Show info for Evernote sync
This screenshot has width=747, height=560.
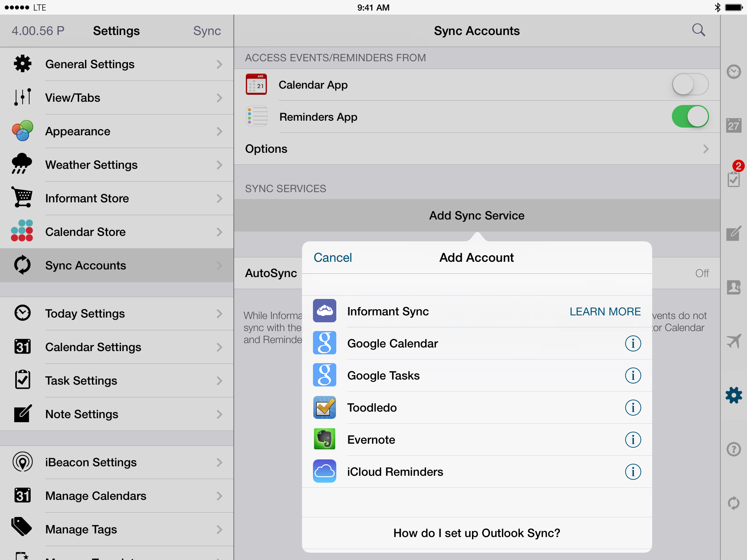click(x=633, y=440)
